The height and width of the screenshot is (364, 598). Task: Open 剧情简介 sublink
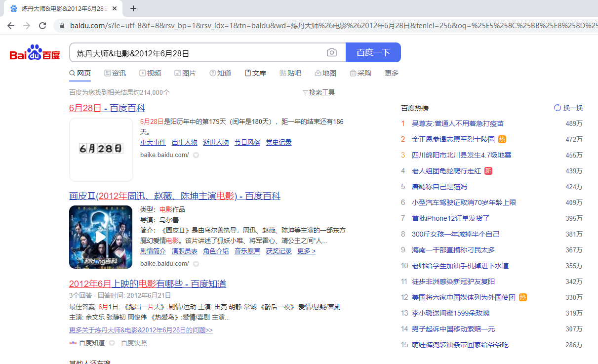pyautogui.click(x=153, y=251)
